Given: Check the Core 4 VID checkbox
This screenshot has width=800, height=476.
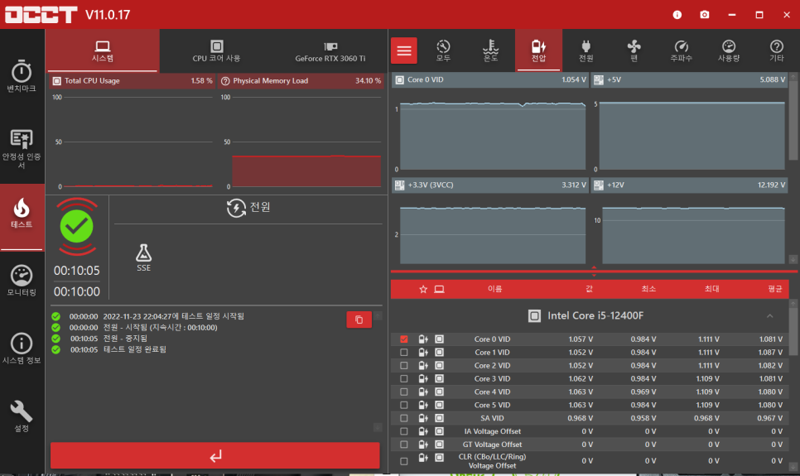Looking at the screenshot, I should [x=404, y=392].
